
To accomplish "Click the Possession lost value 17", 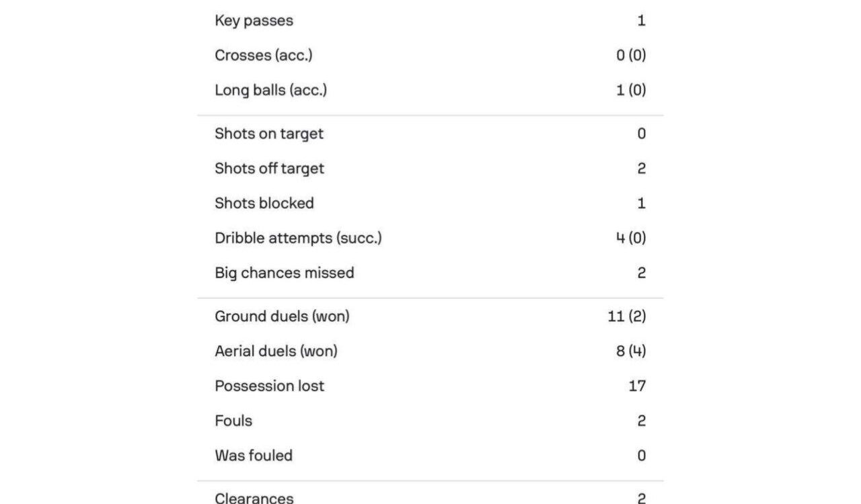I will (637, 386).
